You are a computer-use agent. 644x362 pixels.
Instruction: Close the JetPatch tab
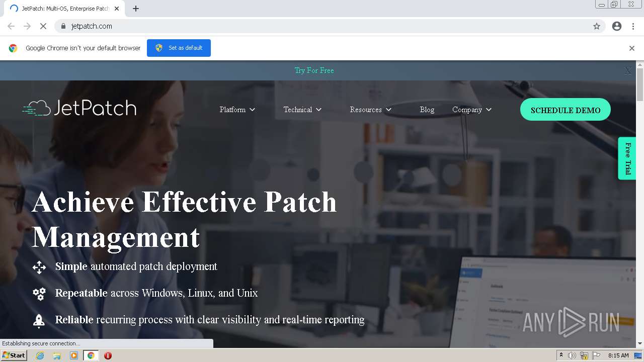(117, 9)
